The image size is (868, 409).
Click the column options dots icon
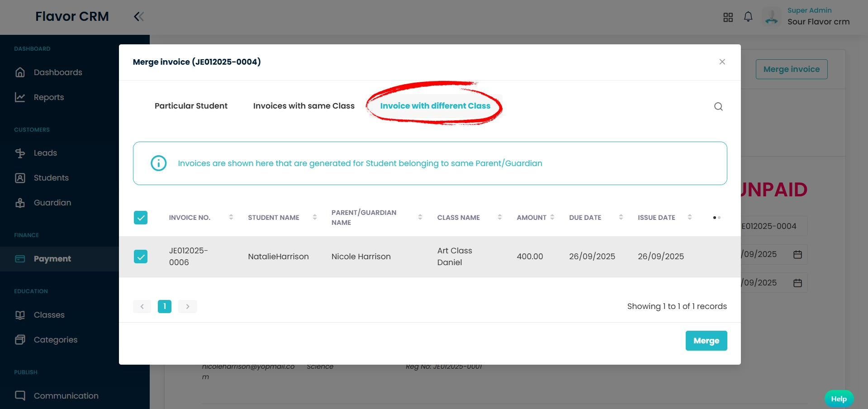click(716, 218)
